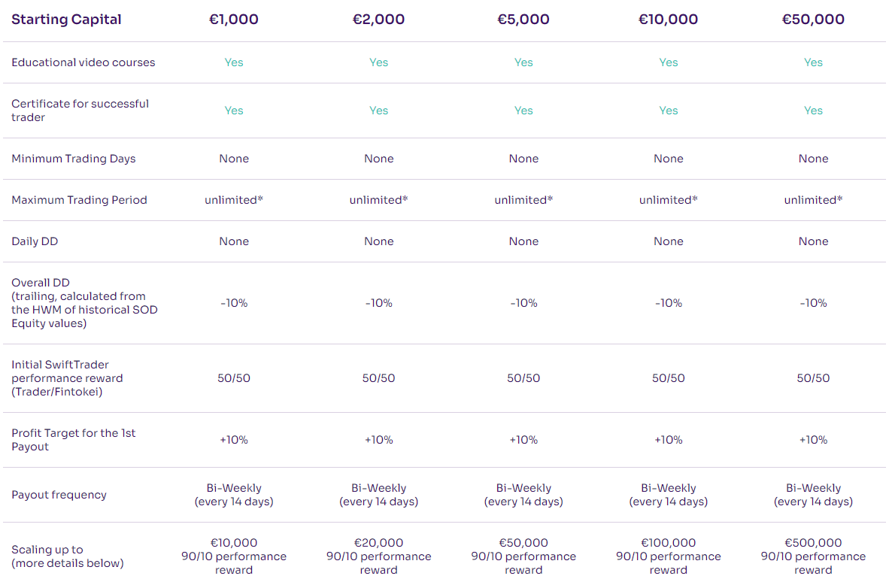Select the €1,000 starting capital header

coord(234,20)
